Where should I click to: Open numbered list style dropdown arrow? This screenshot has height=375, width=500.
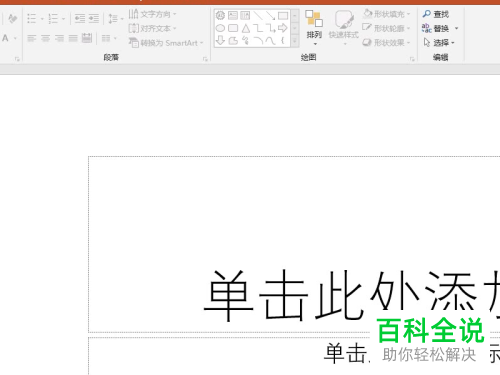(63, 19)
